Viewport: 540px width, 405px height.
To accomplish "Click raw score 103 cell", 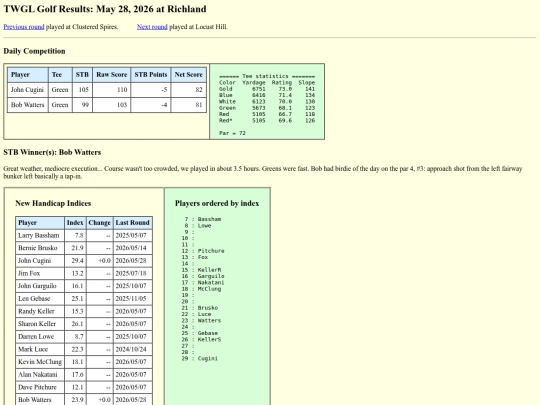I will pyautogui.click(x=112, y=105).
